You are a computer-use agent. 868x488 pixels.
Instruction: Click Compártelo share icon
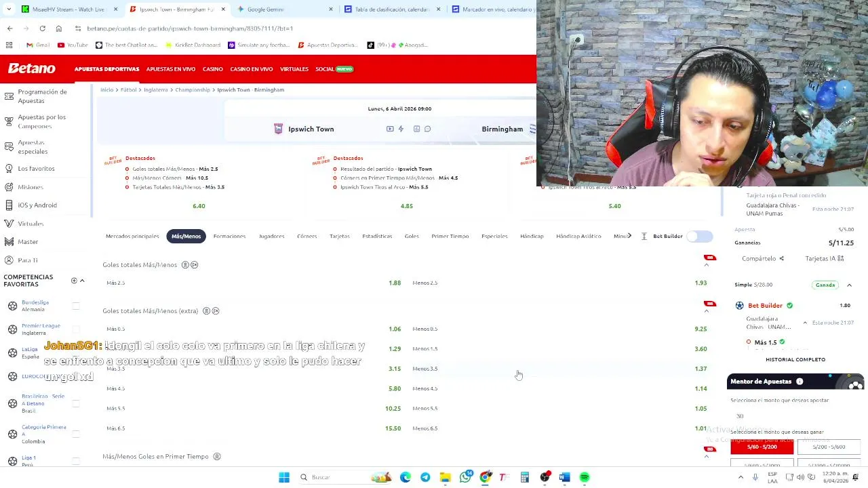(781, 258)
